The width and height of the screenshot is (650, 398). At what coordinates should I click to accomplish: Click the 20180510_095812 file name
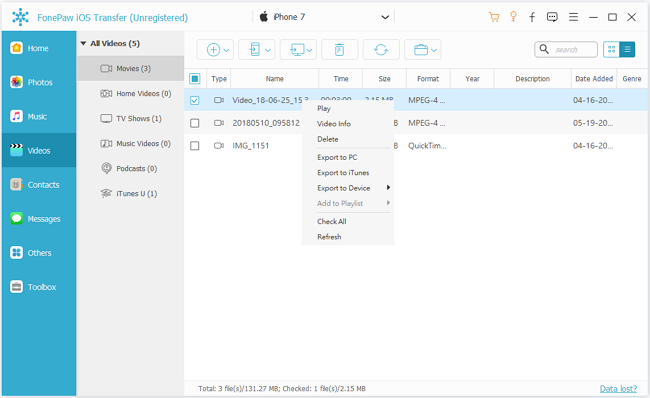(266, 123)
